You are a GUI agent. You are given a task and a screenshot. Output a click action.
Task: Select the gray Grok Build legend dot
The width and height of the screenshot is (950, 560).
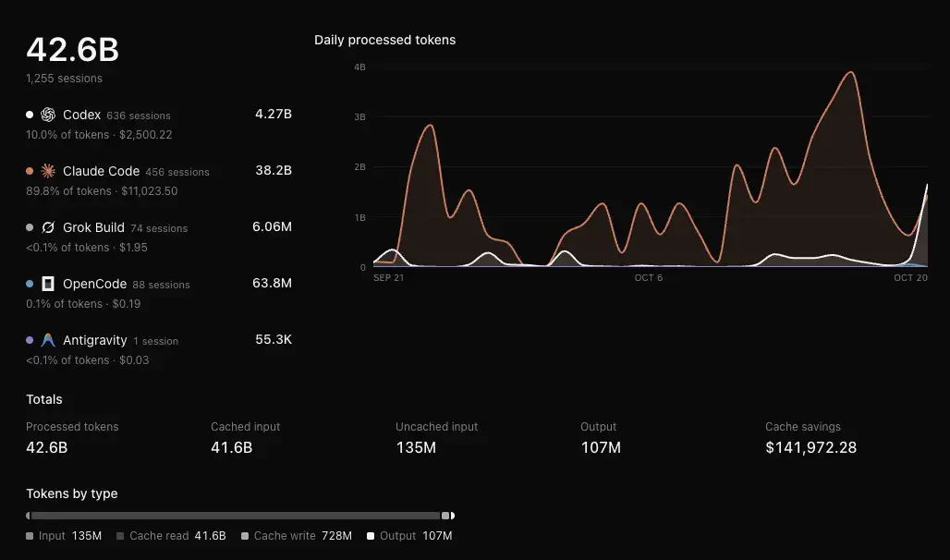coord(30,227)
